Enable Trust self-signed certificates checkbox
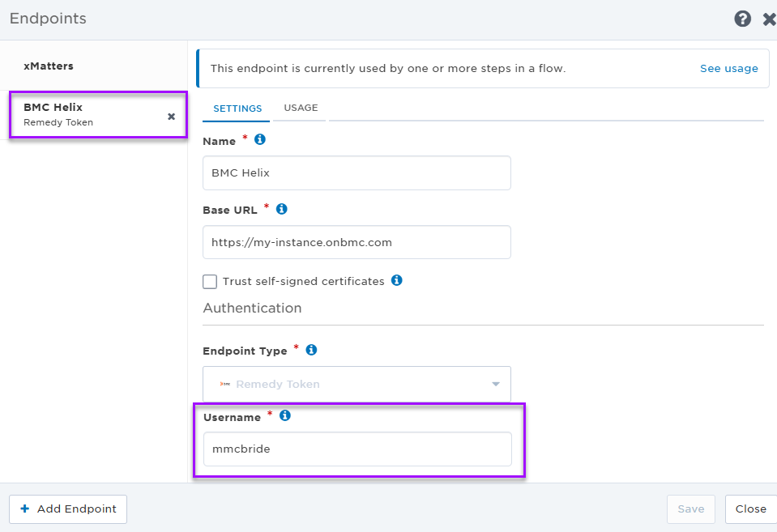Viewport: 777px width, 532px height. click(x=210, y=281)
